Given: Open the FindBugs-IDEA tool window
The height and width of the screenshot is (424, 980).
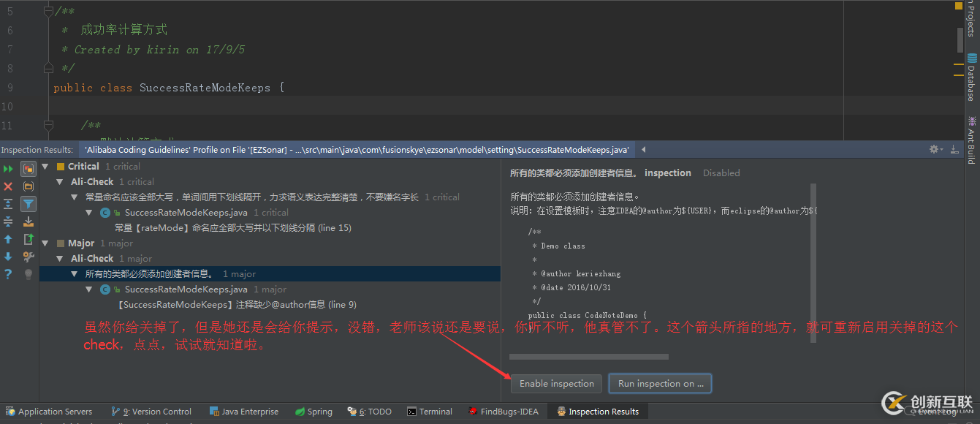Looking at the screenshot, I should [x=504, y=412].
